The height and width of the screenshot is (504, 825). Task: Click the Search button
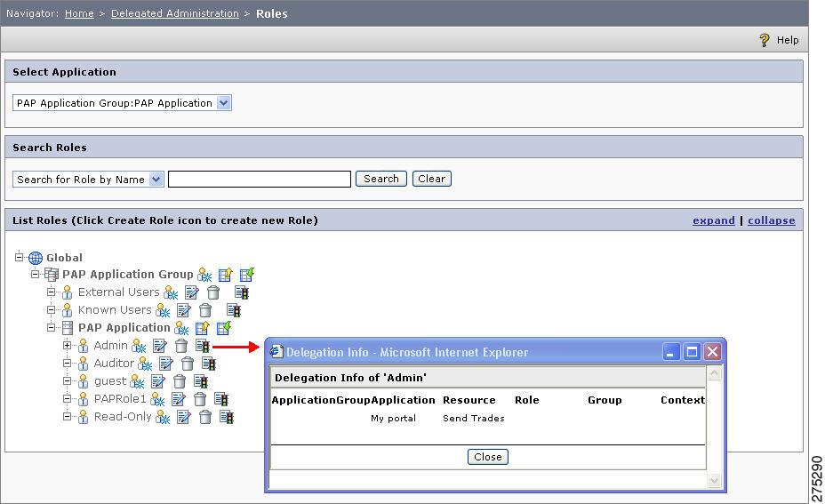(380, 179)
